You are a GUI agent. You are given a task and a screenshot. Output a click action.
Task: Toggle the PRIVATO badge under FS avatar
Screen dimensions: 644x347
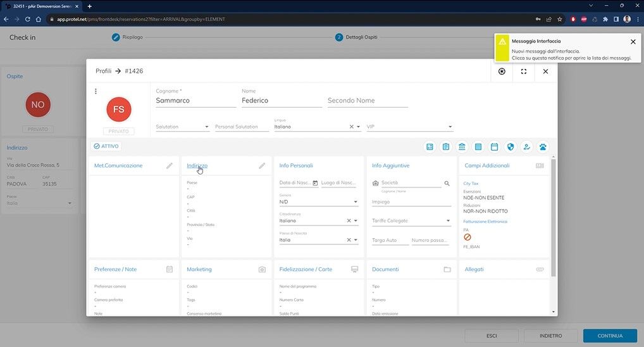[118, 131]
